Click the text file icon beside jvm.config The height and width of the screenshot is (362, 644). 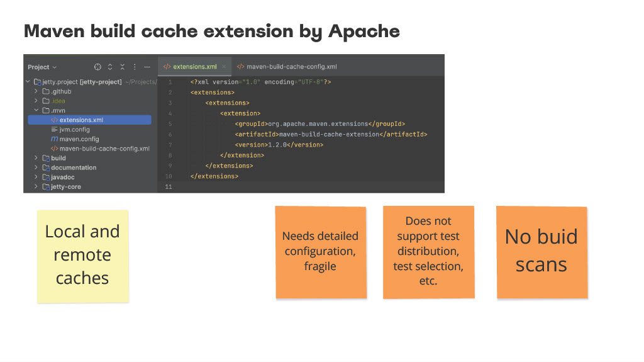(54, 130)
